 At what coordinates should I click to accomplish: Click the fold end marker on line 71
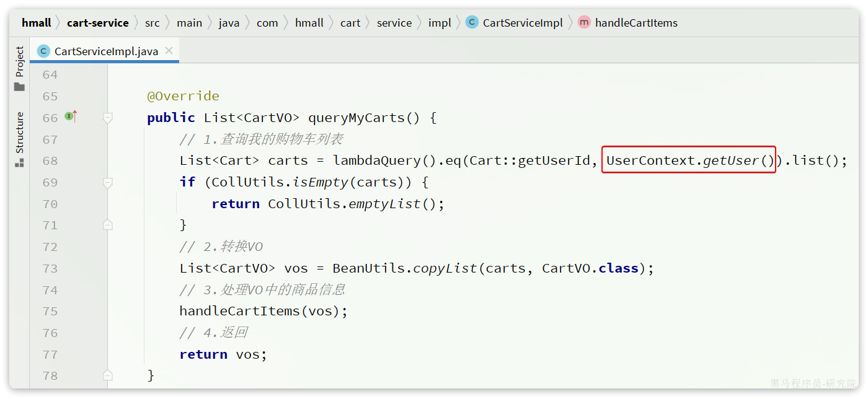(x=108, y=226)
